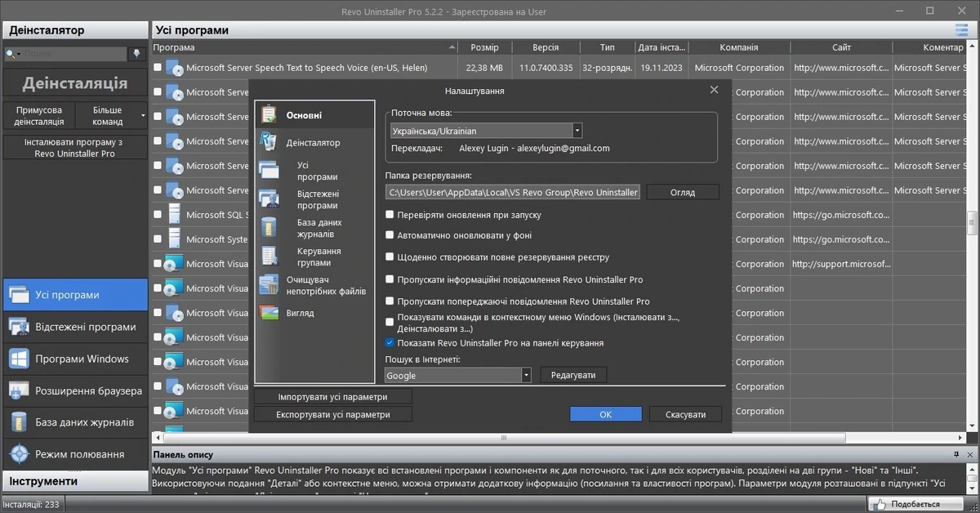This screenshot has height=513, width=980.
Task: Click the Усі програми icon in settings tree
Action: click(269, 170)
